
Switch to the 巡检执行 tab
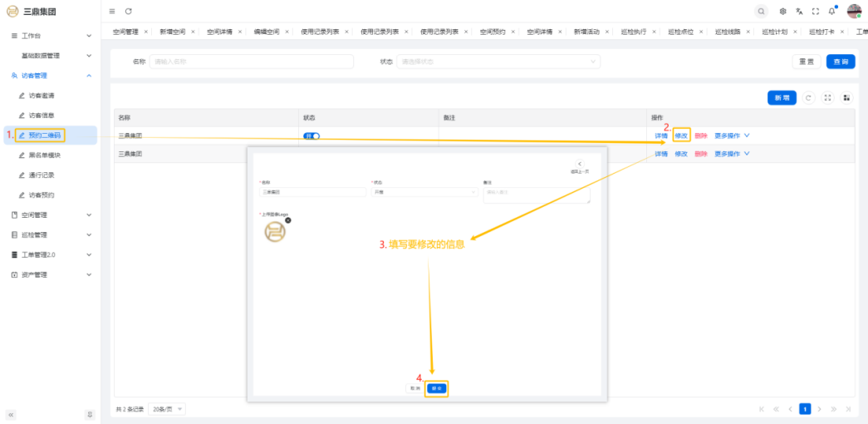[x=635, y=32]
